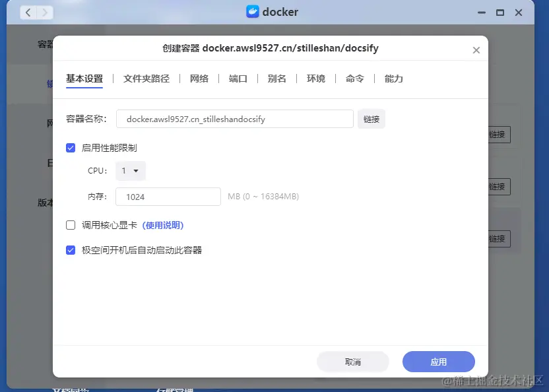
Task: Click 'MB (0 ~ 16384MB)' memory range hint
Action: 263,197
